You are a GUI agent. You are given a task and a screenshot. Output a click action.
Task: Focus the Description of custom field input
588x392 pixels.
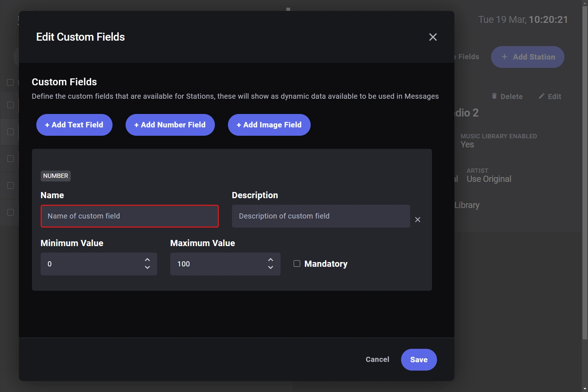[x=321, y=216]
